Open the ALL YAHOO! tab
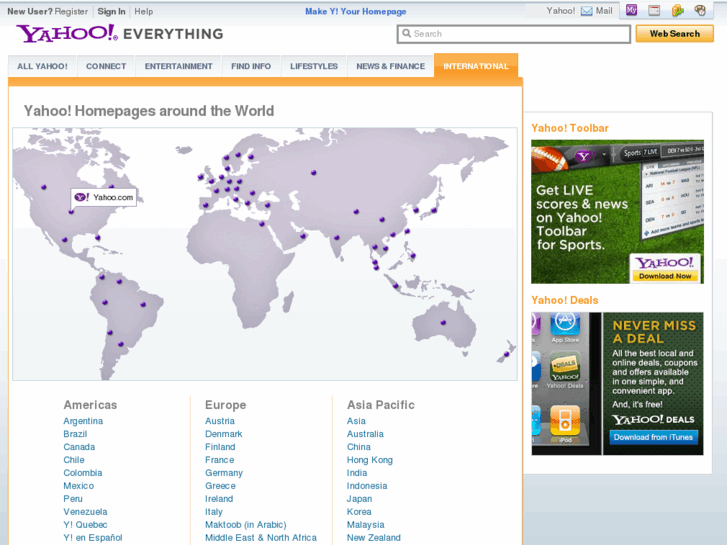Viewport: 727px width, 545px height. pyautogui.click(x=43, y=66)
